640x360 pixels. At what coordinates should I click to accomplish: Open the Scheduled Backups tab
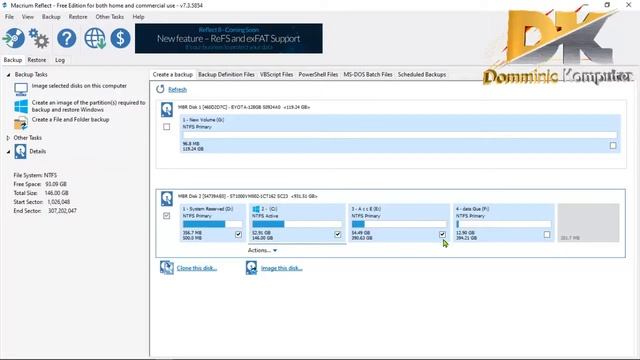point(422,75)
